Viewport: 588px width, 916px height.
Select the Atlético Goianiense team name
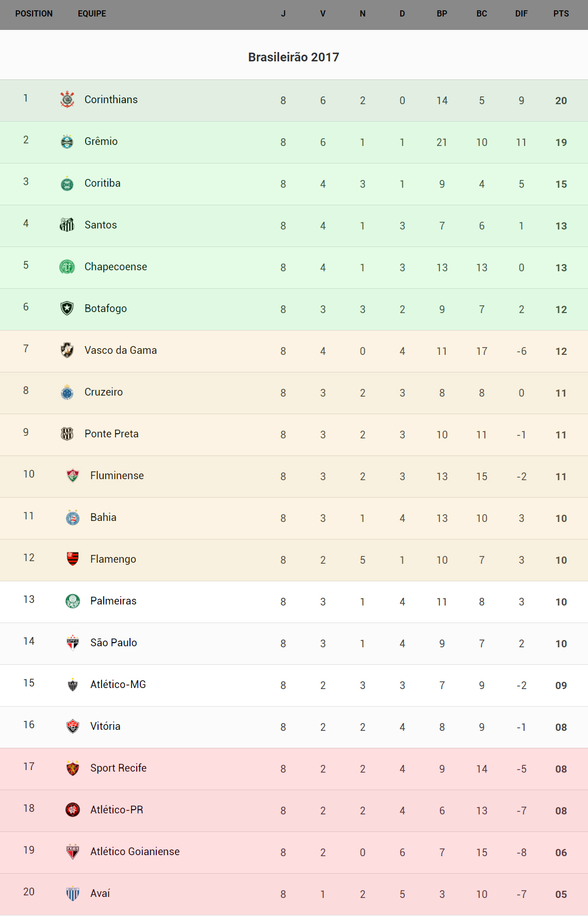pos(135,852)
